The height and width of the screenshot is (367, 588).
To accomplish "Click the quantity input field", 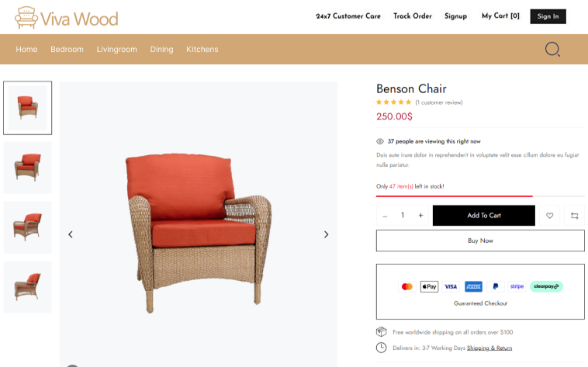I will [403, 216].
